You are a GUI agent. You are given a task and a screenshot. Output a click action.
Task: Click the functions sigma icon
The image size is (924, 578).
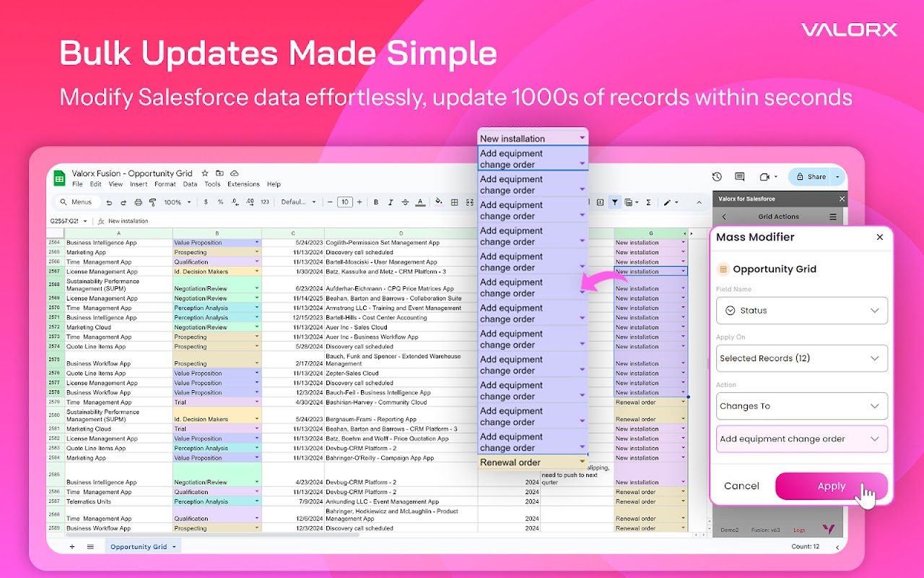[x=648, y=202]
